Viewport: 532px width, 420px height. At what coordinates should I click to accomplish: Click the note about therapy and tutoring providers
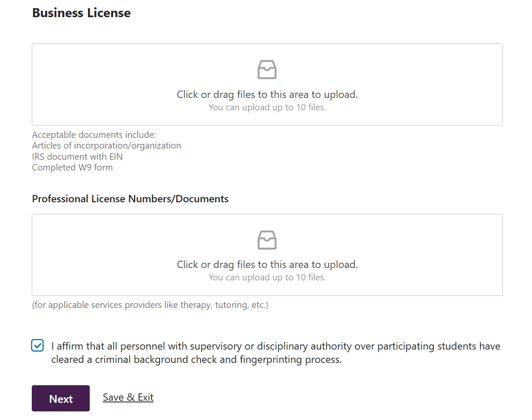(x=150, y=305)
